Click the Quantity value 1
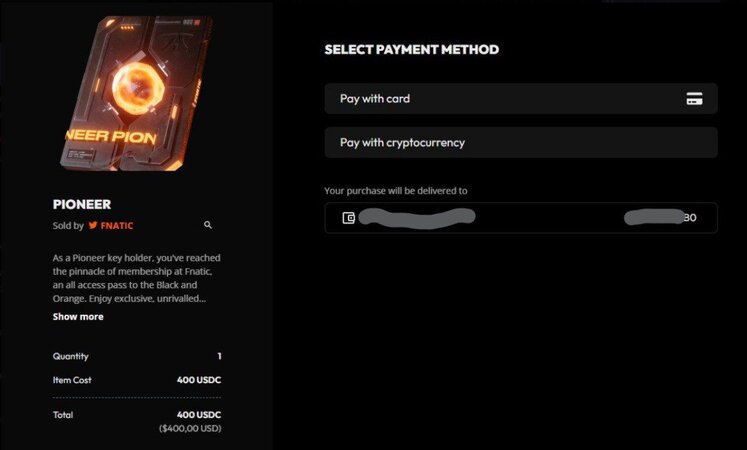Viewport: 747px width, 450px height. [219, 356]
